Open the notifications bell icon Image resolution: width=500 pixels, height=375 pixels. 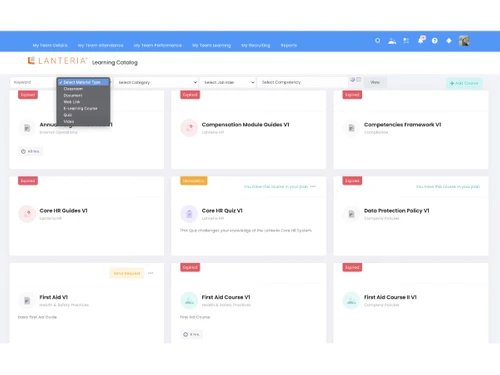click(421, 40)
